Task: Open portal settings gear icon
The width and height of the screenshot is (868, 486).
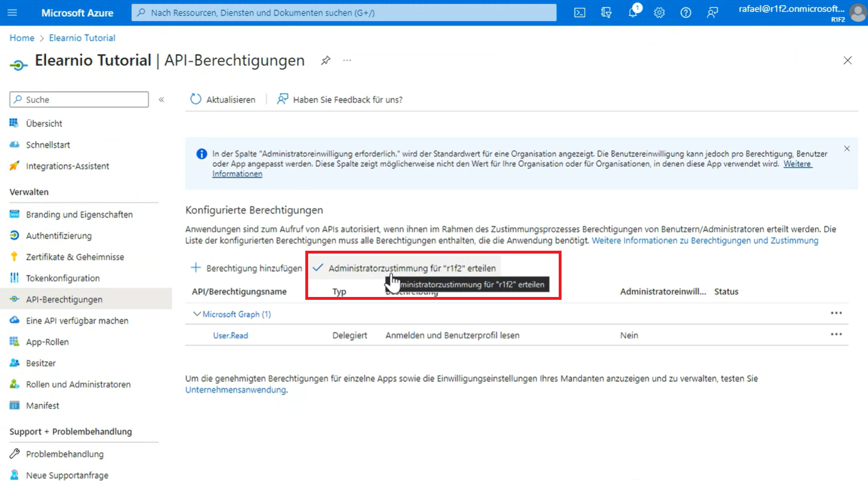Action: pyautogui.click(x=659, y=13)
